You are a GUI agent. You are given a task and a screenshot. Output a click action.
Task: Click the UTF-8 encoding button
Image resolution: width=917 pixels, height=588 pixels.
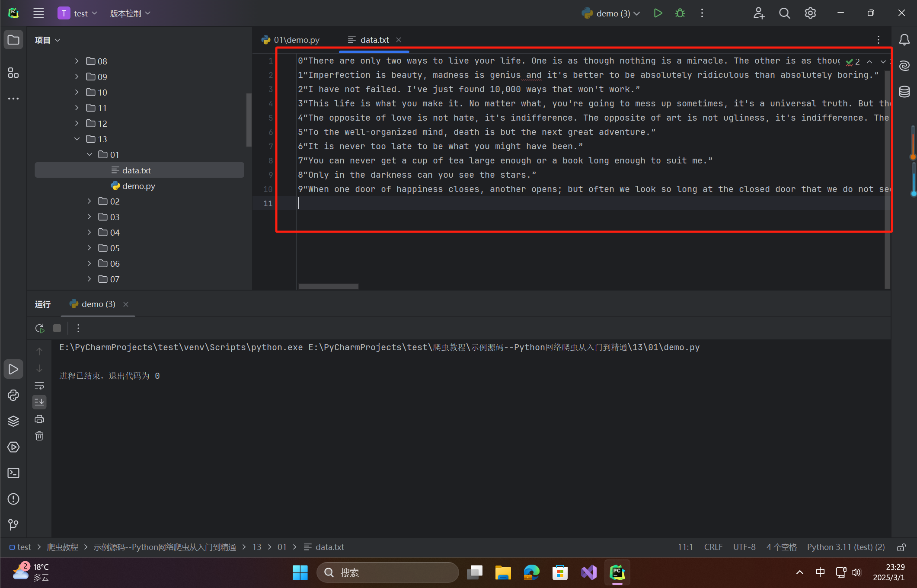[x=744, y=547]
